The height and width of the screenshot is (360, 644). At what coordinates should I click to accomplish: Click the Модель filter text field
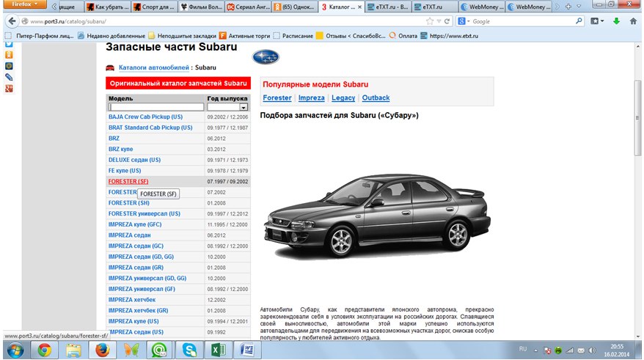[156, 107]
